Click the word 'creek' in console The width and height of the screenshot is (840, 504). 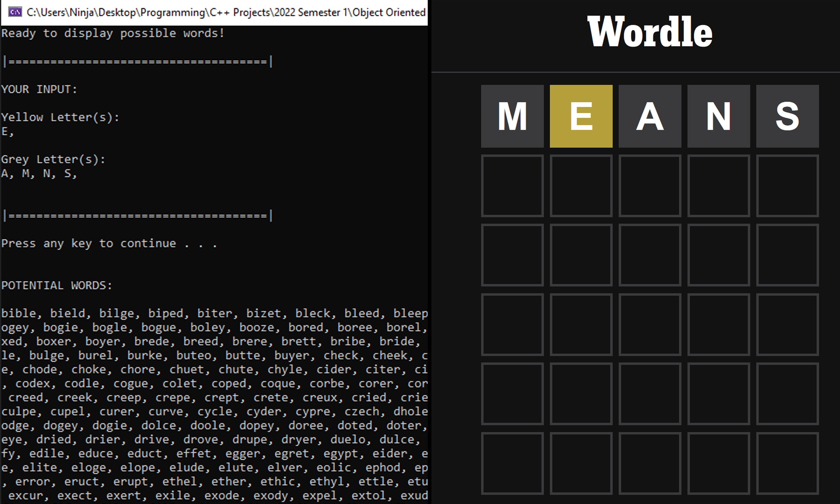(74, 397)
